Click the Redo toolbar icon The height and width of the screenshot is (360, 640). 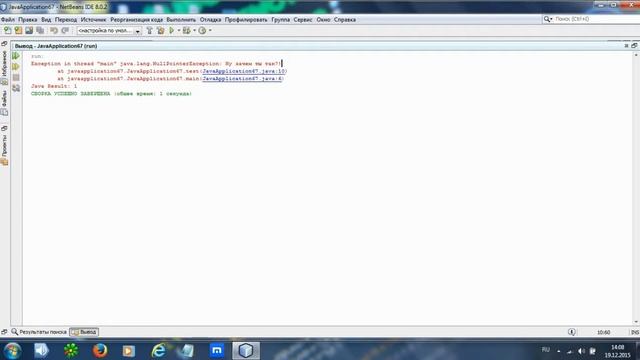pyautogui.click(x=65, y=31)
